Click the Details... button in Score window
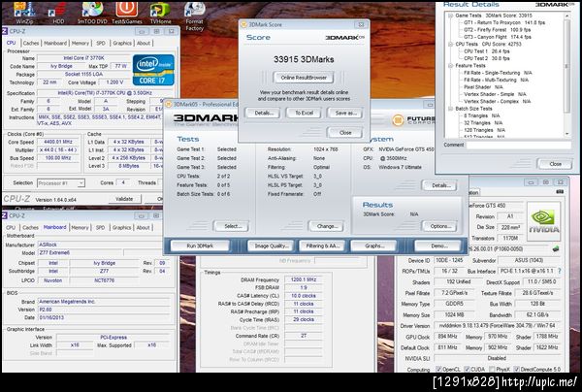This screenshot has width=582, height=392. pos(264,113)
